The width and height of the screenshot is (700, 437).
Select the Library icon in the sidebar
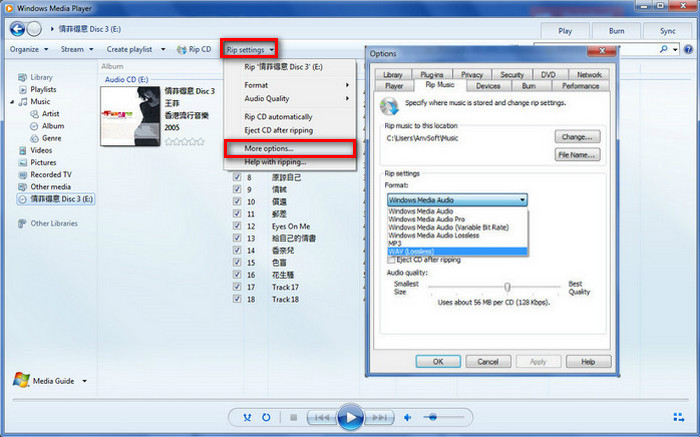point(22,77)
